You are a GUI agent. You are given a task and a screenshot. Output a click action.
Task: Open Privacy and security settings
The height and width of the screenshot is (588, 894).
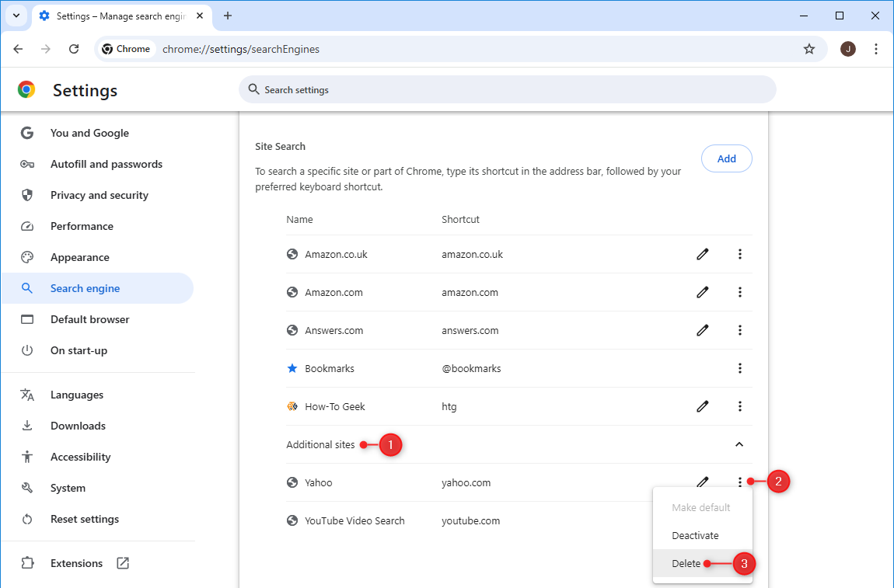pos(99,195)
